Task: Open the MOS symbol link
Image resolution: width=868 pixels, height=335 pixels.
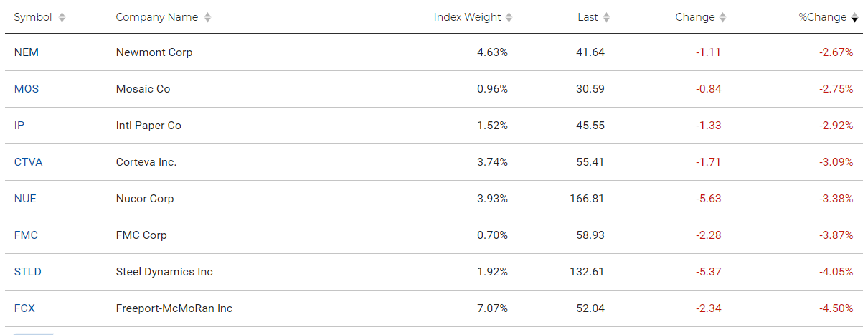Action: 27,89
